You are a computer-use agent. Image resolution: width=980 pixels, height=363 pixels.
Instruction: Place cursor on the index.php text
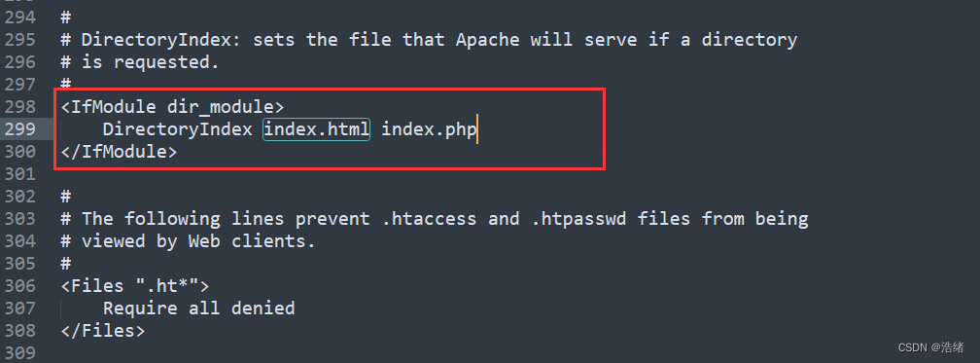point(429,130)
